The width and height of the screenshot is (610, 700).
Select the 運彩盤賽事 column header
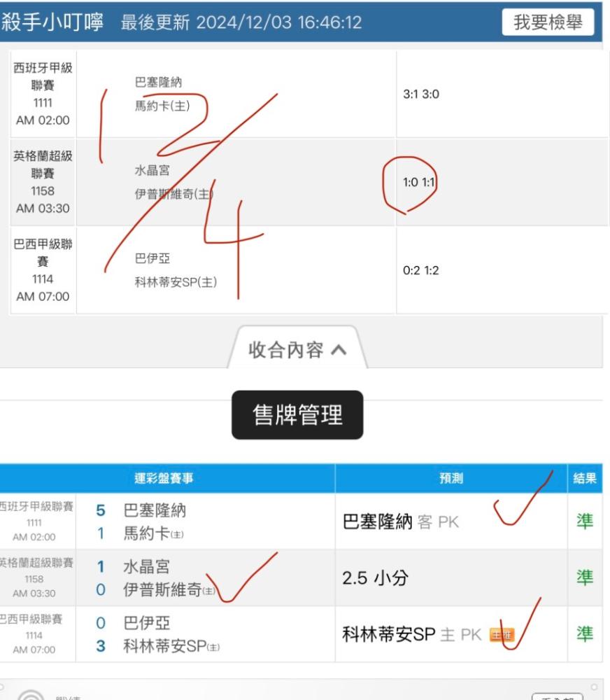click(x=164, y=478)
